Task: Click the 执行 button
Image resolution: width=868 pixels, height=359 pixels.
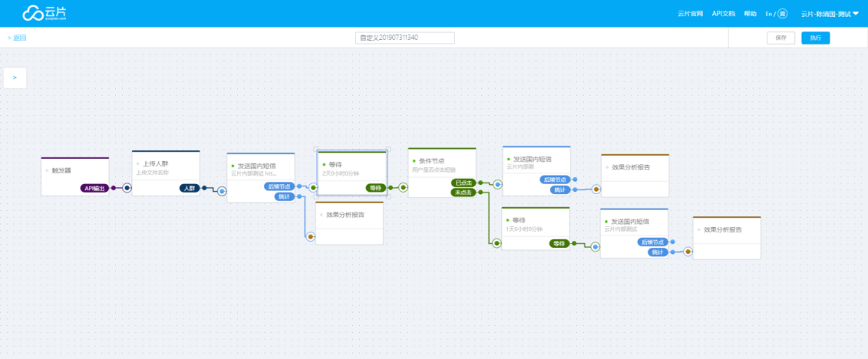Action: (815, 38)
